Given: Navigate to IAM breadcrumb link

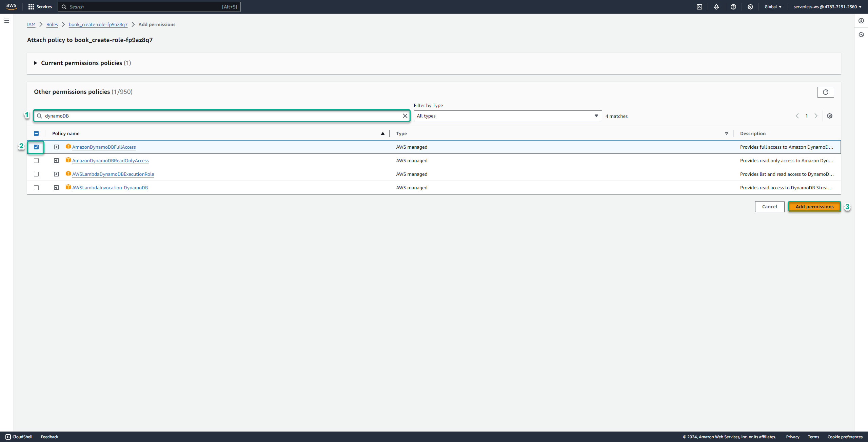Looking at the screenshot, I should [31, 24].
